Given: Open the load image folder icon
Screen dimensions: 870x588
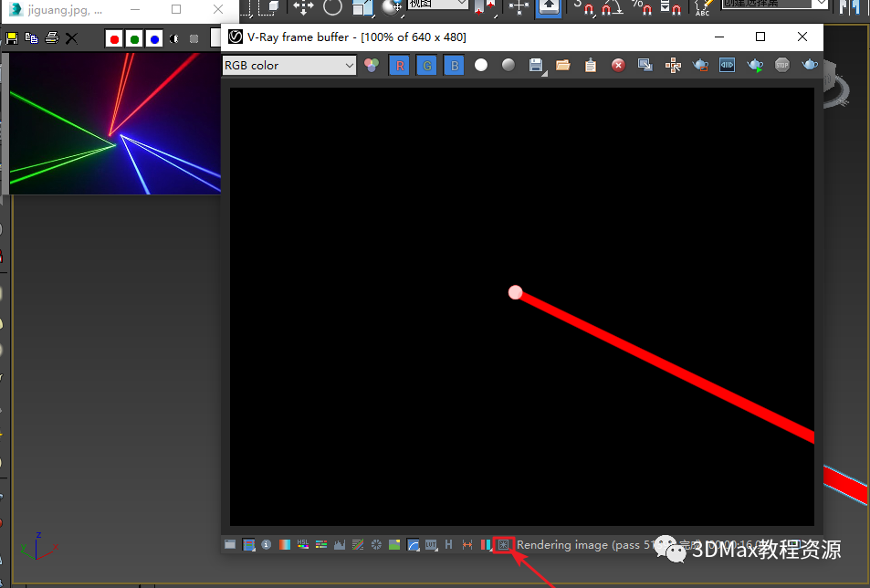Looking at the screenshot, I should tap(563, 66).
